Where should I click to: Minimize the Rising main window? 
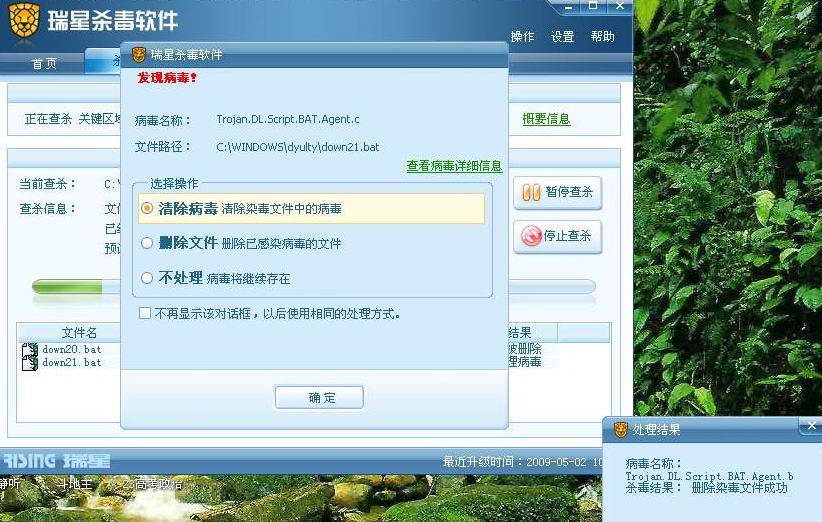point(568,6)
